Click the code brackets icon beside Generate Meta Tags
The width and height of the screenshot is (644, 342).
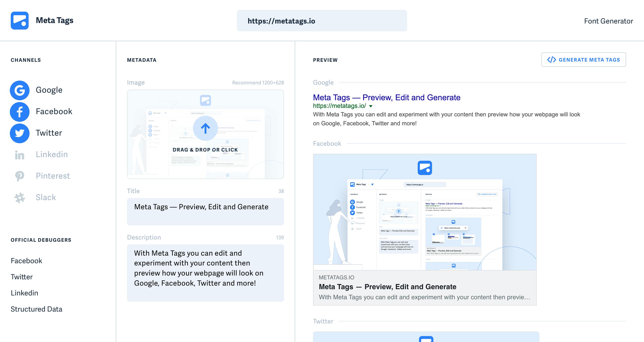point(551,60)
